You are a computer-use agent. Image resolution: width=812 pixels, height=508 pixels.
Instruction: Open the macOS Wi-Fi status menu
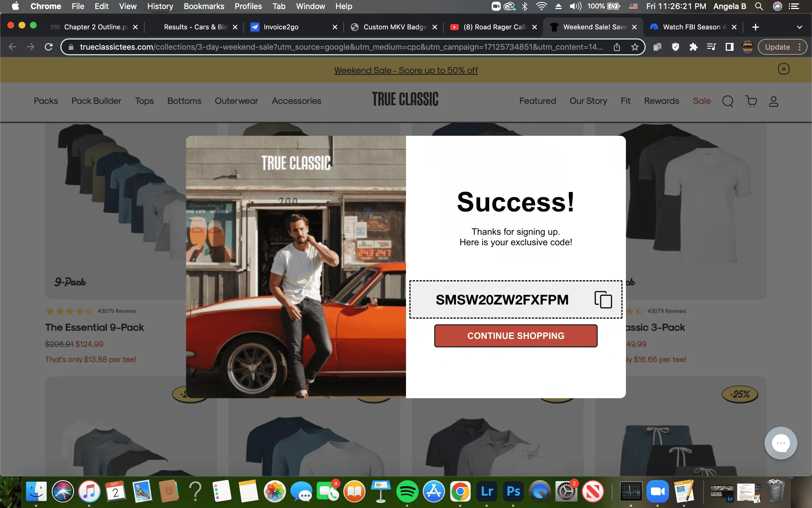click(x=541, y=6)
